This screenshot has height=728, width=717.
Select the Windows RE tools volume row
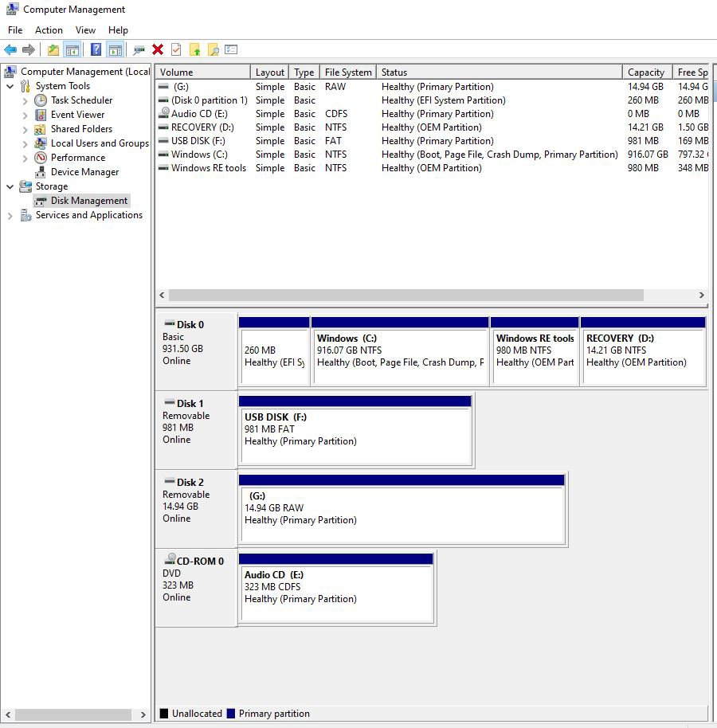(432, 167)
